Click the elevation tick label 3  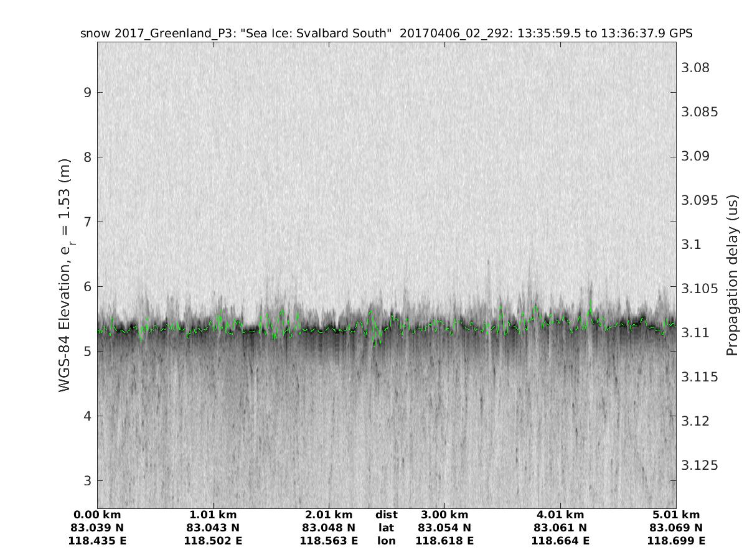pos(88,481)
